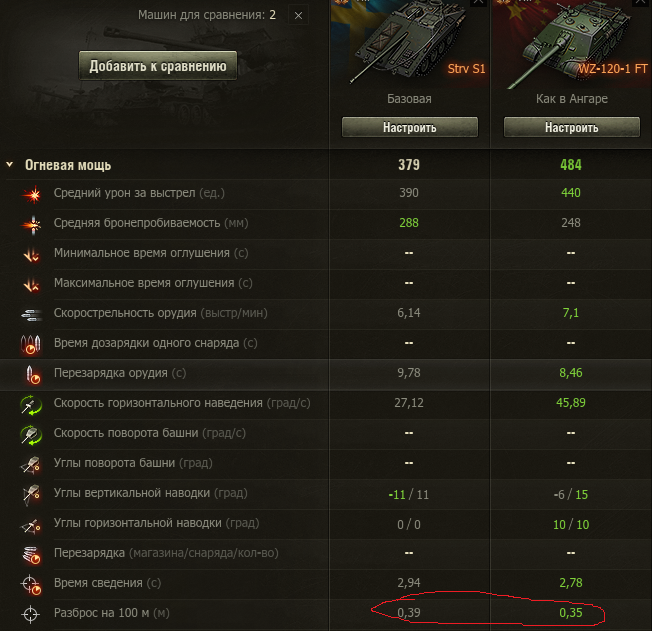Screen dimensions: 652x631
Task: Click 'Настроить' under WZ-120-1 FT
Action: pyautogui.click(x=571, y=128)
